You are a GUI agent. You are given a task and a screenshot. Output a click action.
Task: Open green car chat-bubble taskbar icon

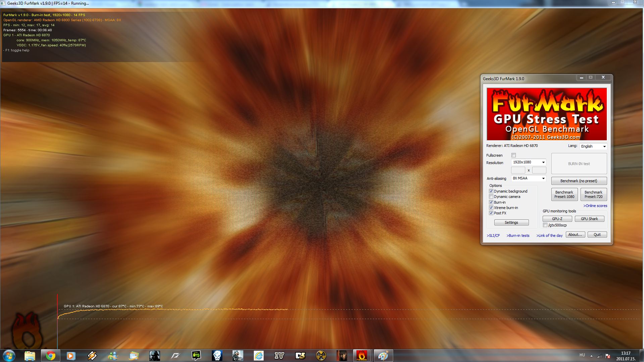click(x=196, y=356)
